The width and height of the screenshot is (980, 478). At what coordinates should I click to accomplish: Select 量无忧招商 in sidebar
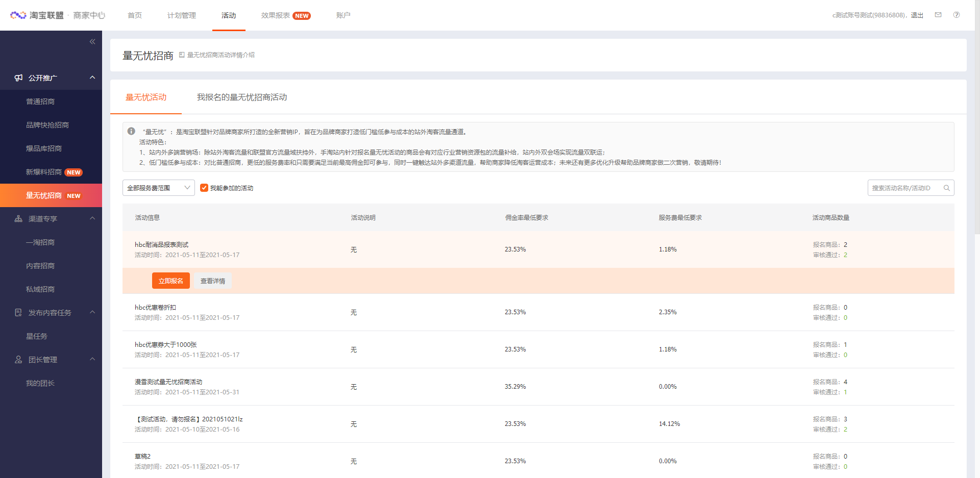click(51, 195)
